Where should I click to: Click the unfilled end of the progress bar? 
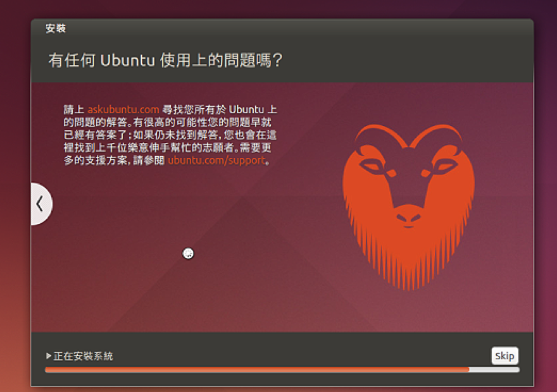[494, 370]
